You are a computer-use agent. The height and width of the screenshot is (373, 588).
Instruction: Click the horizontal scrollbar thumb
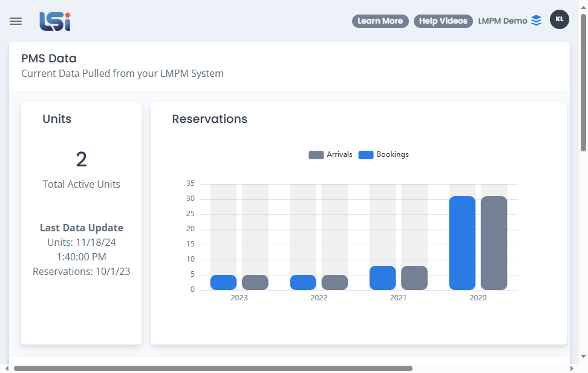coord(213,369)
